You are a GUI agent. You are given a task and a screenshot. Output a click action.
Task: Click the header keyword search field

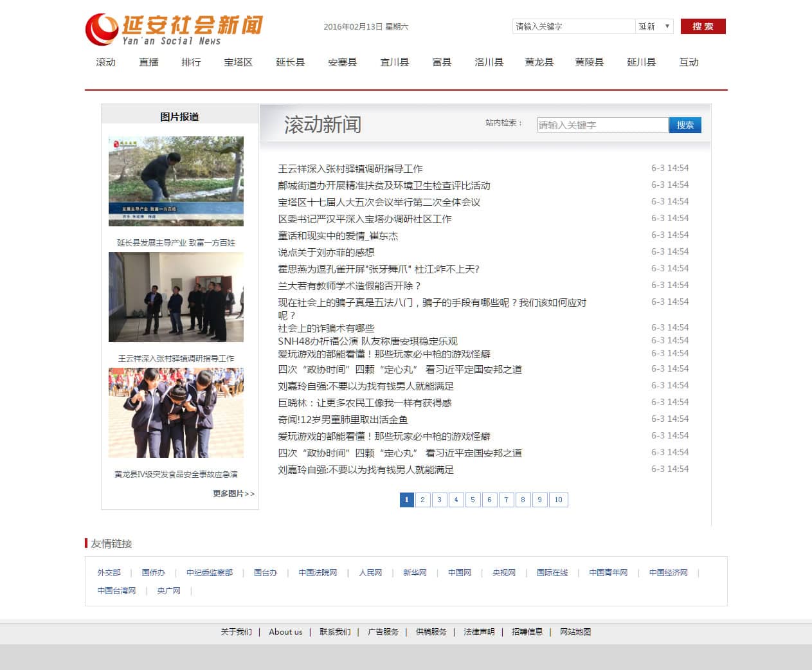[x=573, y=26]
